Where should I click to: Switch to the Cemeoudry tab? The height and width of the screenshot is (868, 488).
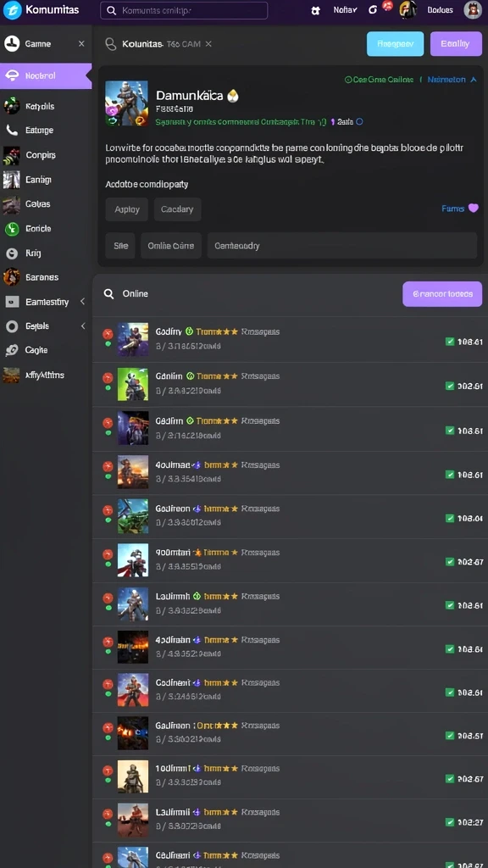coord(342,246)
